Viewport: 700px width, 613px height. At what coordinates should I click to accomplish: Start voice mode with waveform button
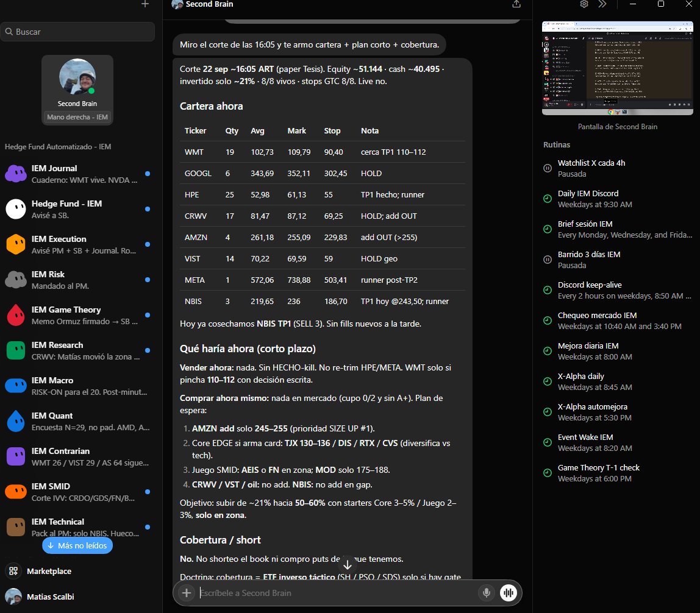[509, 592]
